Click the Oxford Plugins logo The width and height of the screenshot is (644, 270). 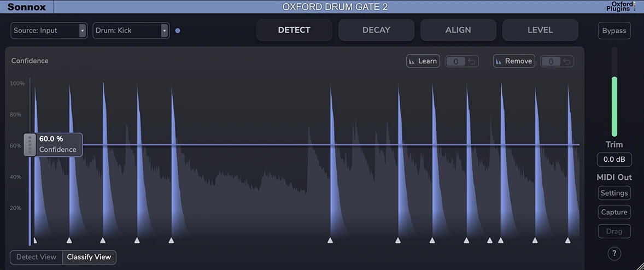(622, 7)
